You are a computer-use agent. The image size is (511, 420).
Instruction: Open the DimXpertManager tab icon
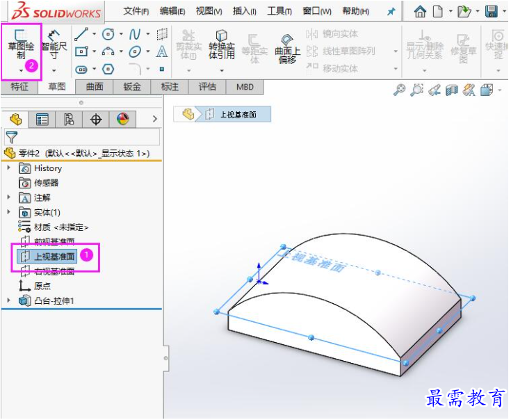point(96,120)
